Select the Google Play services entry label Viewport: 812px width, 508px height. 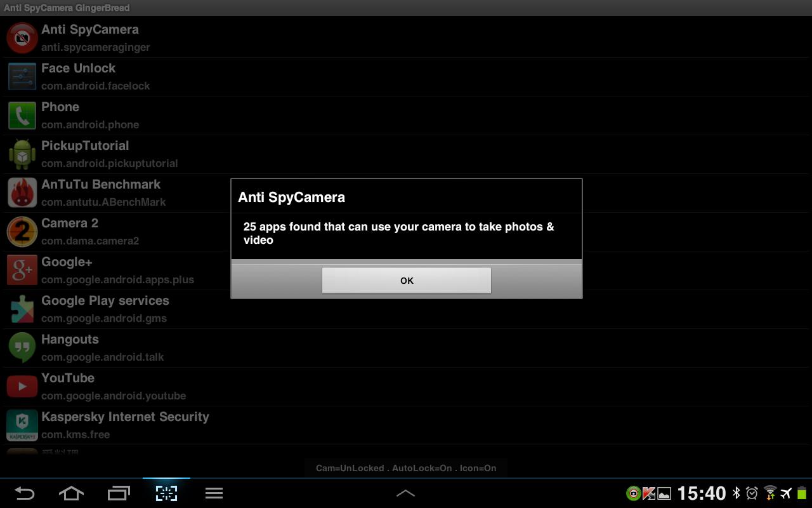[x=105, y=301]
